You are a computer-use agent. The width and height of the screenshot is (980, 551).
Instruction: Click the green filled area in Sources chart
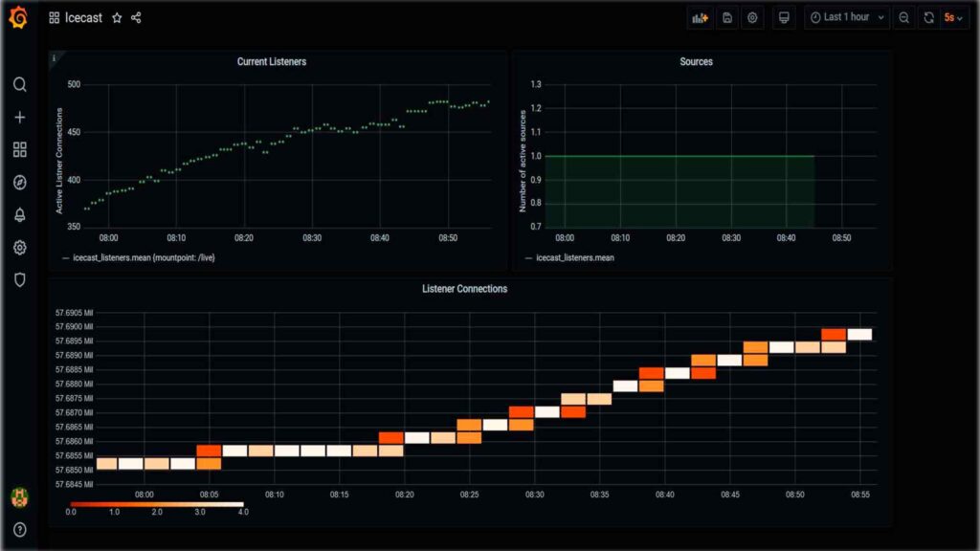point(679,191)
